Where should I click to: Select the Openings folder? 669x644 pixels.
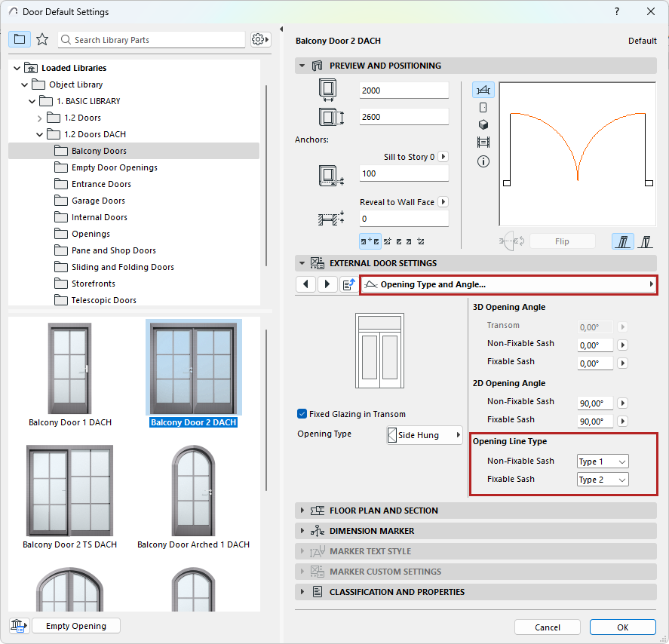(91, 234)
